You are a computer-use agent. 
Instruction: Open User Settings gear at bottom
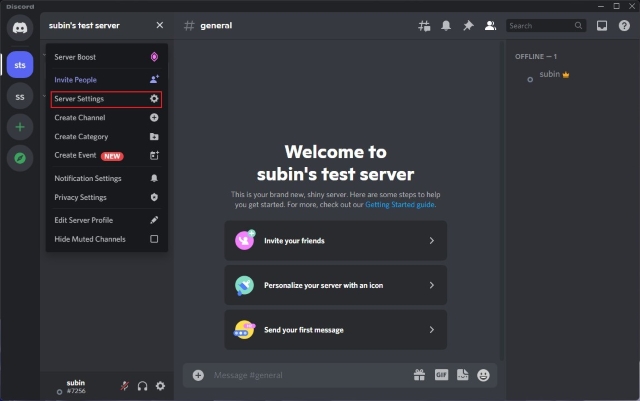pos(160,385)
